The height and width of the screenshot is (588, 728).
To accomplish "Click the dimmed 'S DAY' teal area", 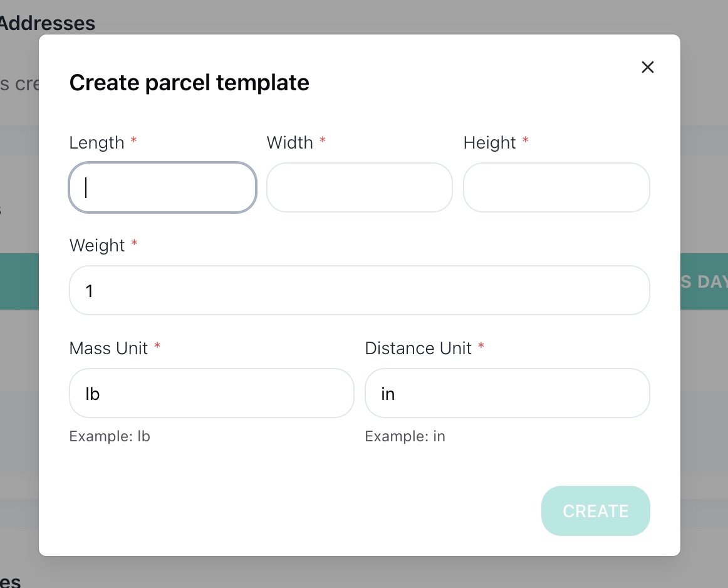I will (x=704, y=281).
